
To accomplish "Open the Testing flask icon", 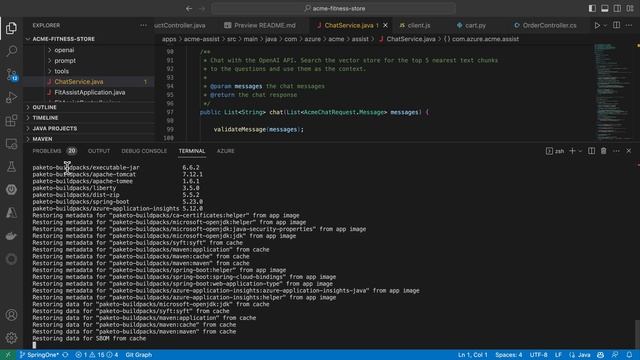I will [x=11, y=167].
